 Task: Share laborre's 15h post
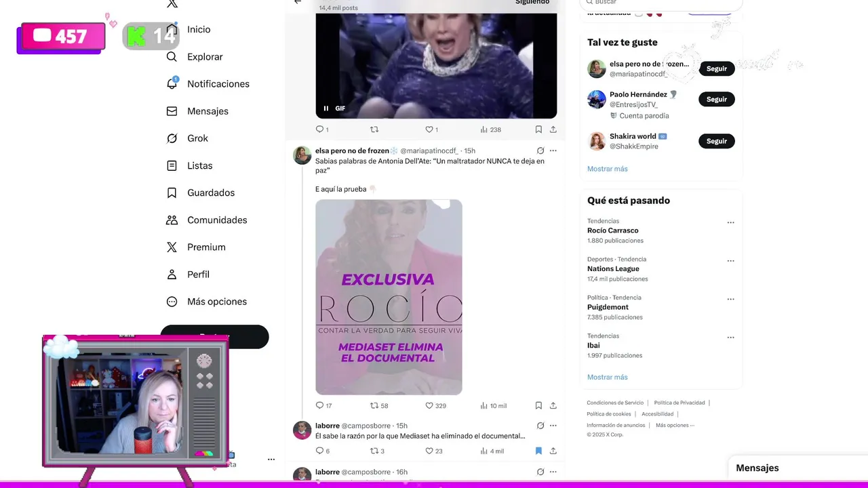553,451
